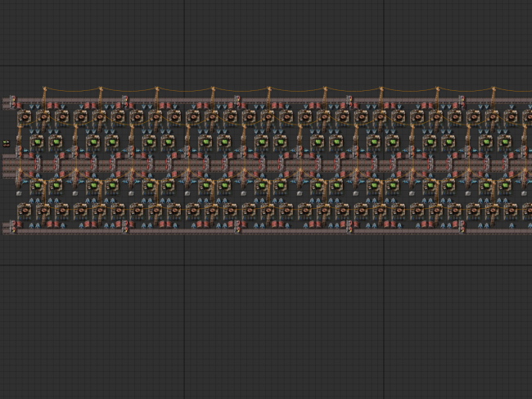The height and width of the screenshot is (399, 532).
Task: Select the last fully visible splitter on the bottom belt
Action: [462, 227]
